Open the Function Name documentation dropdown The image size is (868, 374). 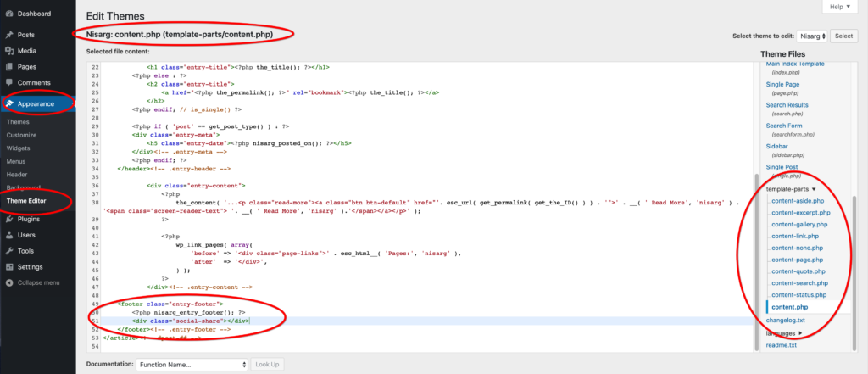192,365
